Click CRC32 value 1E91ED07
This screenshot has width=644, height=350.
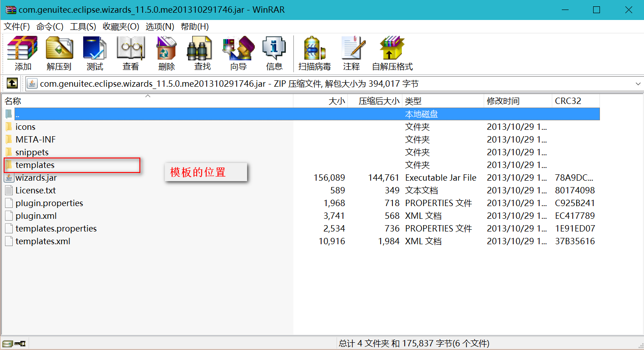pyautogui.click(x=575, y=228)
